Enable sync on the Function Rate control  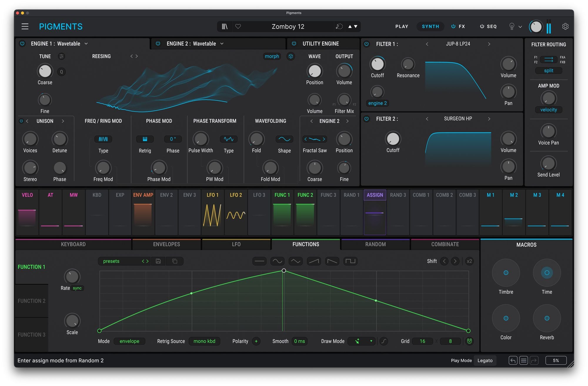(77, 288)
